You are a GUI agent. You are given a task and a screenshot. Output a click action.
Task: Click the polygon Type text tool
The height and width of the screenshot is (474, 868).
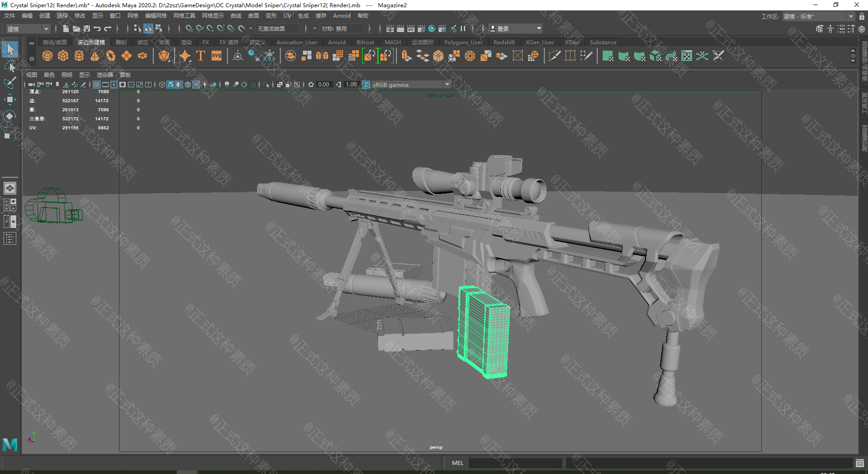pos(201,56)
